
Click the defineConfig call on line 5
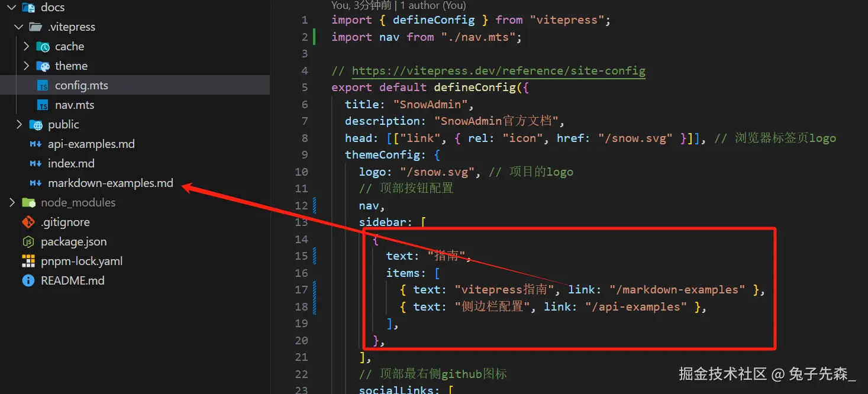point(475,88)
